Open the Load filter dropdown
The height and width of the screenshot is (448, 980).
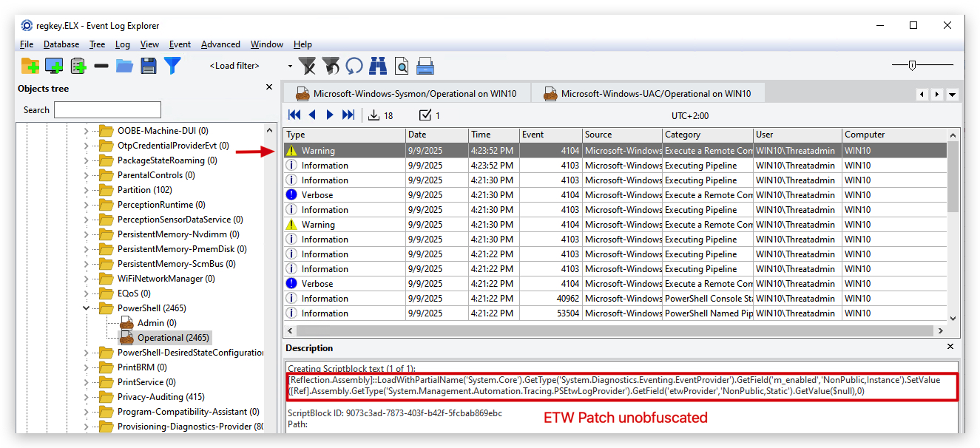click(290, 66)
